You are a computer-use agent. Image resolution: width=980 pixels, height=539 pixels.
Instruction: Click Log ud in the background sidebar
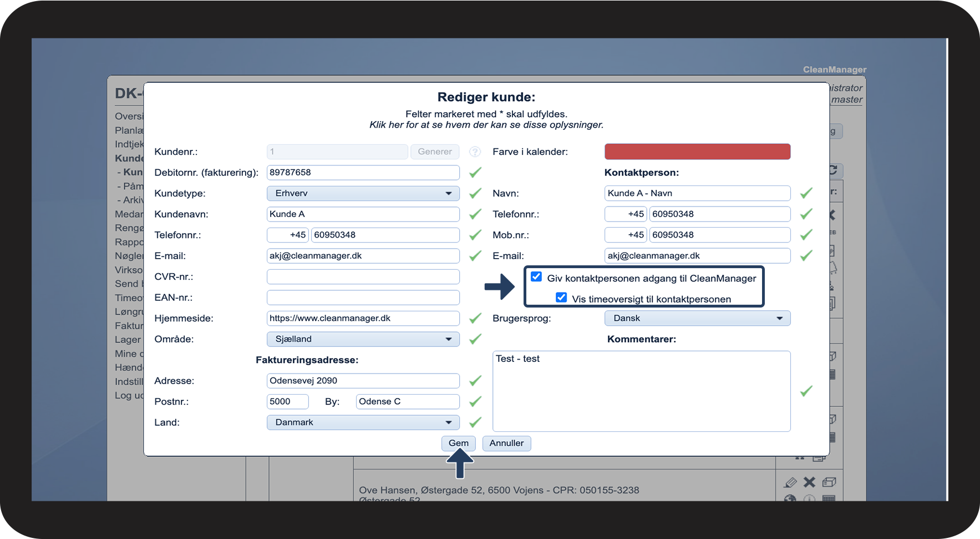tap(129, 395)
